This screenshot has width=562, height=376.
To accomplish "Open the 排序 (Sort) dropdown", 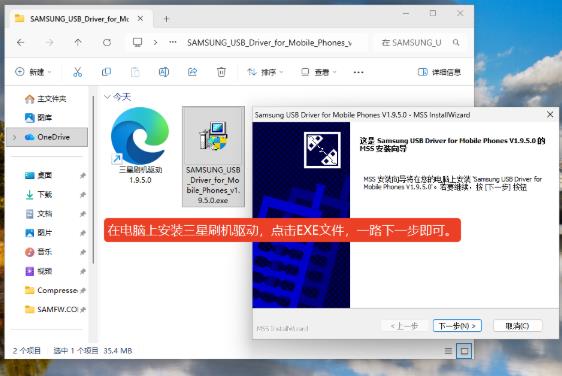I will 265,72.
